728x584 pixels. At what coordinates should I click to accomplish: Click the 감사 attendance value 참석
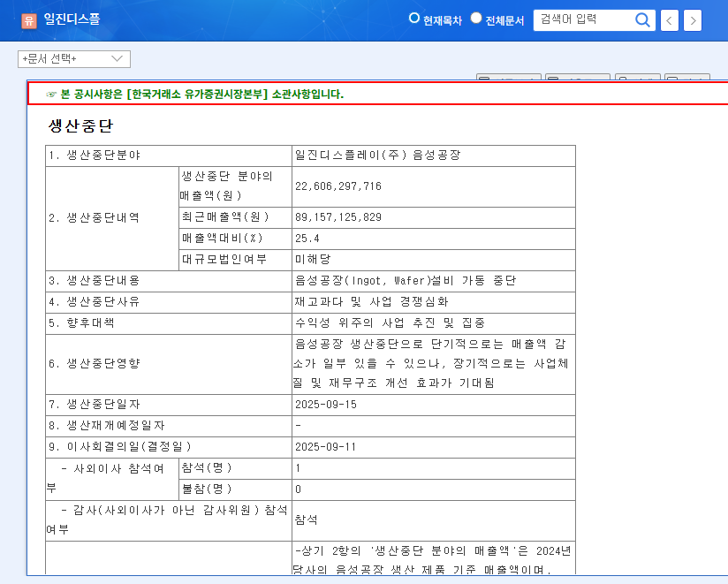pyautogui.click(x=306, y=520)
